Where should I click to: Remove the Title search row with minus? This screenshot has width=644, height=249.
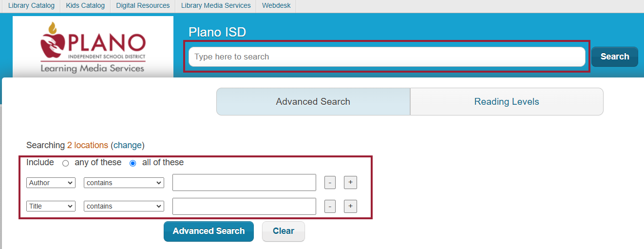[330, 206]
